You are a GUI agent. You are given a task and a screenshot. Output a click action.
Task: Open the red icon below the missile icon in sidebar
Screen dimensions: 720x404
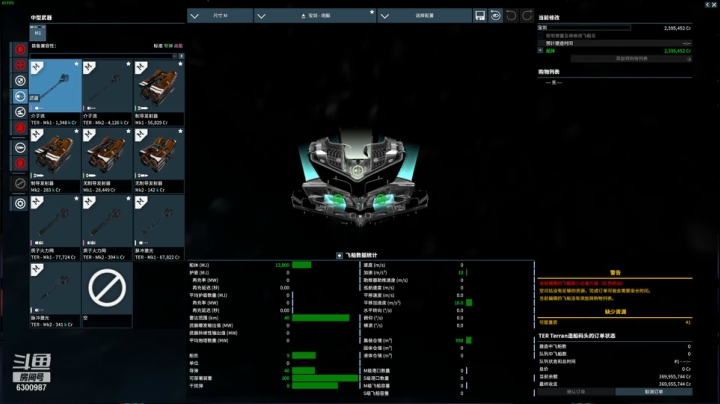click(x=20, y=163)
